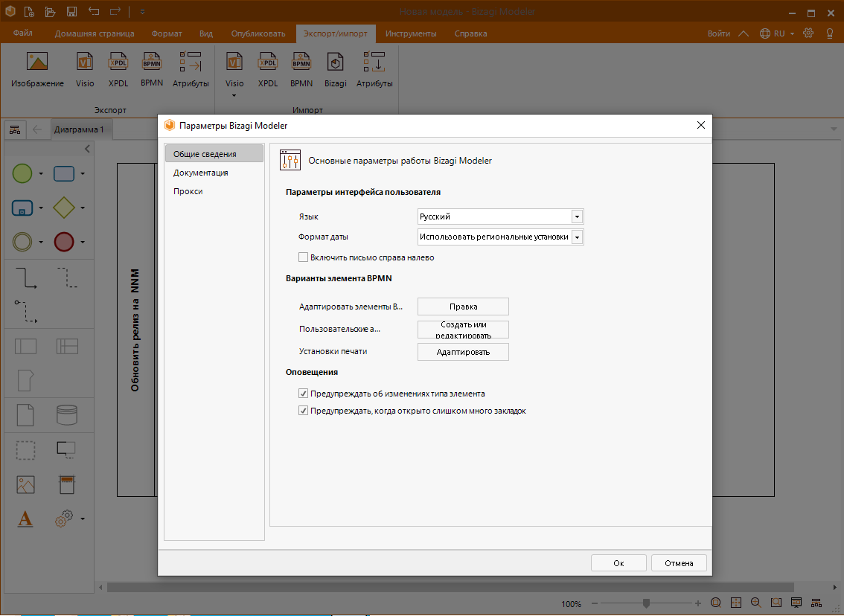This screenshot has height=616, width=844.
Task: Toggle warning about too many tabs
Action: click(x=303, y=411)
